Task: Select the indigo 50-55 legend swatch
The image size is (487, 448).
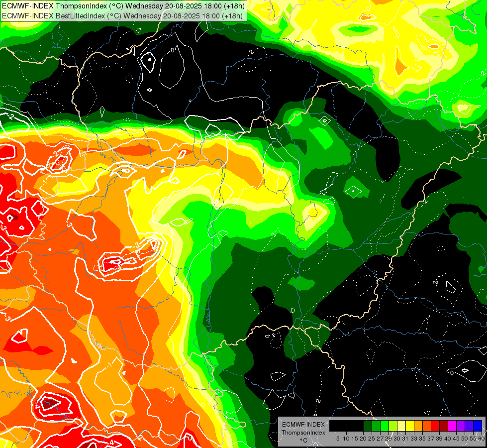Action: 469,426
